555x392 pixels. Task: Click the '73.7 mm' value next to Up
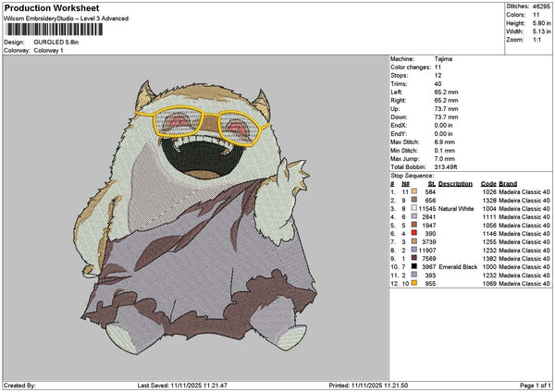click(x=446, y=109)
